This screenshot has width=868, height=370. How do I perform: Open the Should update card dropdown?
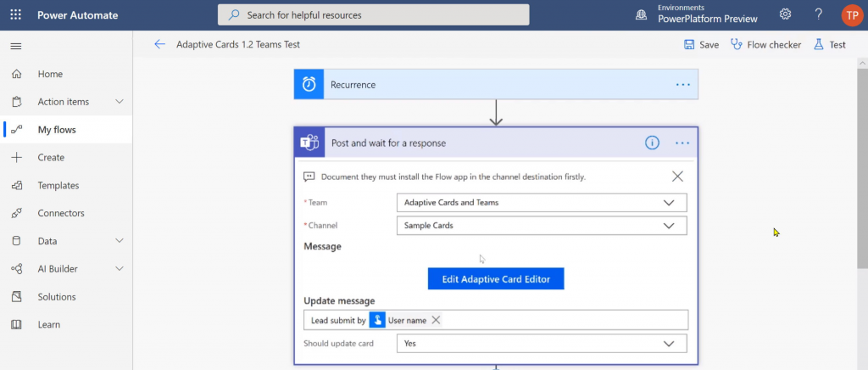[x=542, y=344]
